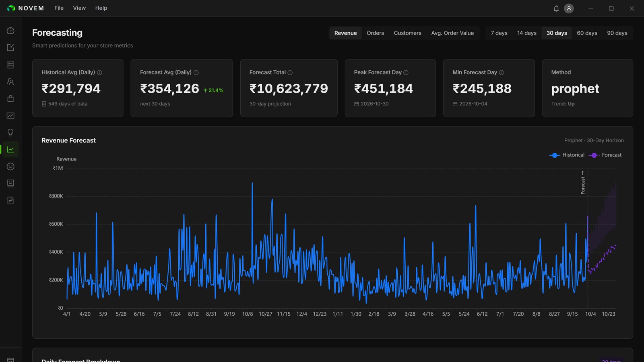Click info icon beside Forecast Total
This screenshot has height=362, width=644.
click(290, 73)
